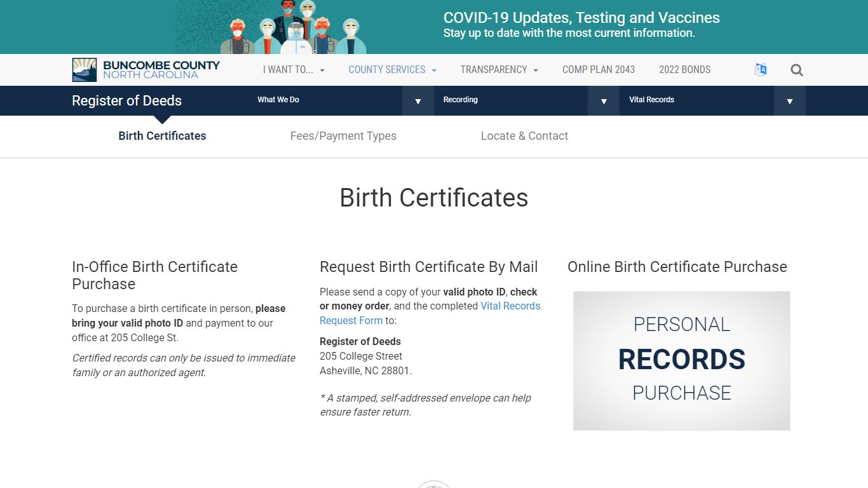This screenshot has height=488, width=868.
Task: Open the Vital Records Request Form link
Action: pyautogui.click(x=430, y=313)
